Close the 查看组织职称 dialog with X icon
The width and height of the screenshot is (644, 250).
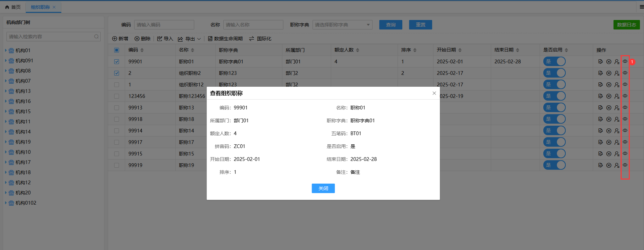point(434,93)
